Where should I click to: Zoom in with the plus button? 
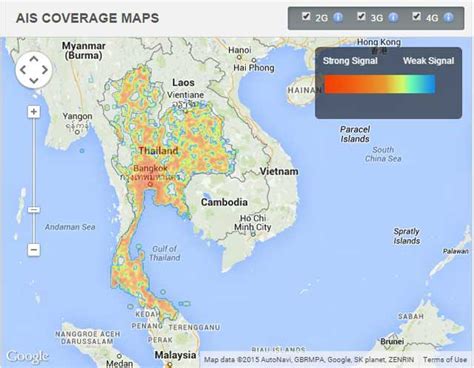tap(34, 112)
